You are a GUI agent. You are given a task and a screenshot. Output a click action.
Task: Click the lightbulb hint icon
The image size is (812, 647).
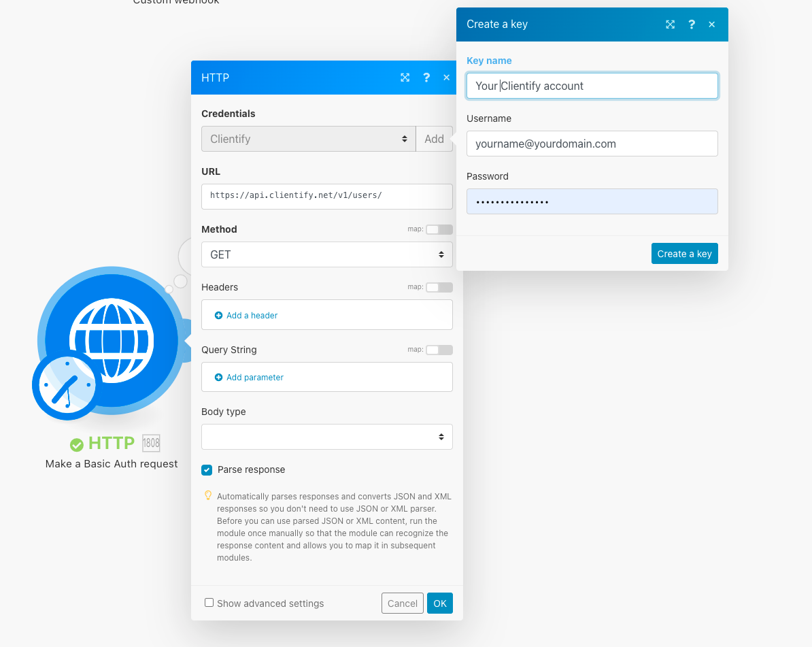[x=208, y=496]
